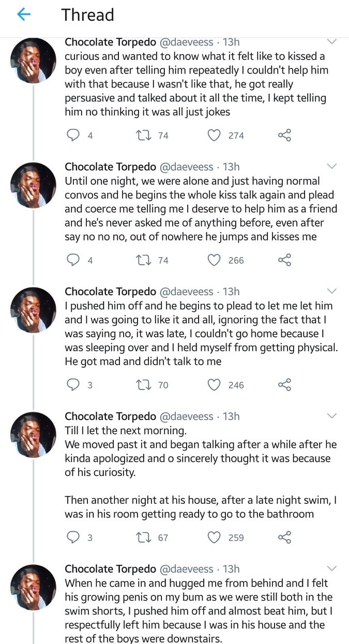349x644 pixels.
Task: Expand options for 'I pushed him off' tweet
Action: pyautogui.click(x=332, y=291)
